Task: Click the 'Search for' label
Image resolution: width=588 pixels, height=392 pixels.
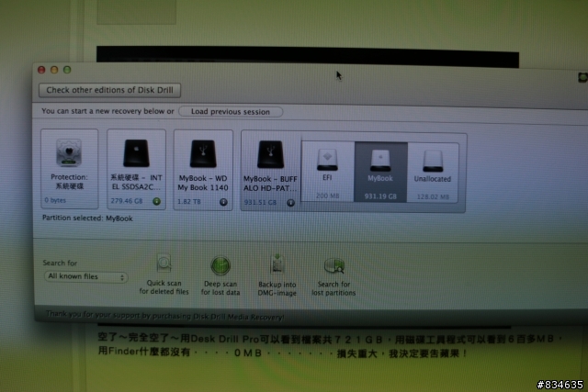Action: 60,263
